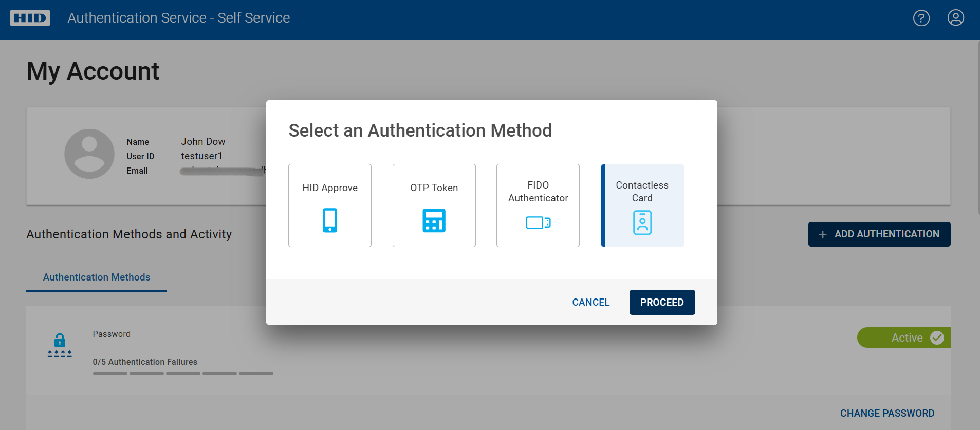Click the Contactless Card badge icon
The width and height of the screenshot is (980, 430).
[x=642, y=222]
